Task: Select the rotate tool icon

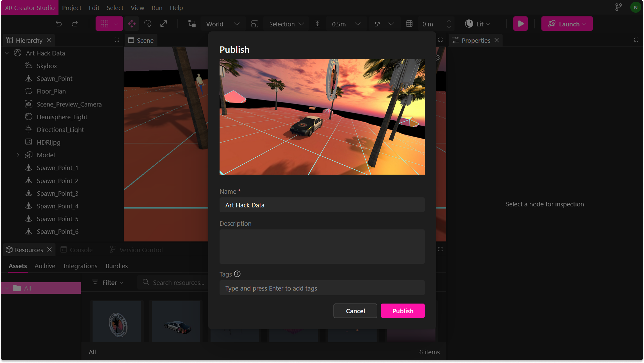Action: [x=147, y=24]
